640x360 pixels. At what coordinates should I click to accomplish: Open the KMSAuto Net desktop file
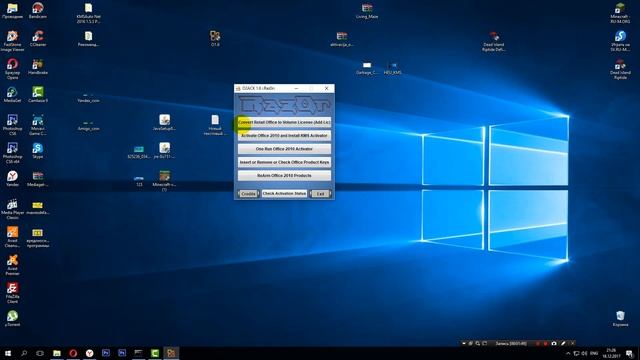point(88,13)
